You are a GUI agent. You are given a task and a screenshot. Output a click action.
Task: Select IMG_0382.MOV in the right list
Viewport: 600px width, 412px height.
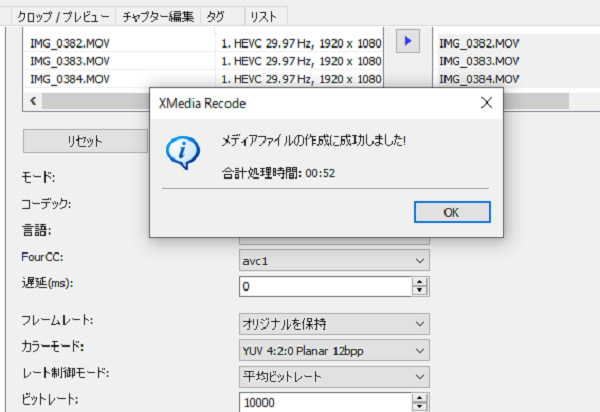click(479, 44)
